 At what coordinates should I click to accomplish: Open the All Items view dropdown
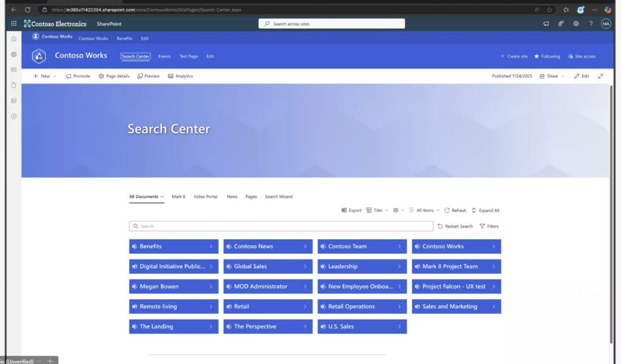(x=424, y=211)
